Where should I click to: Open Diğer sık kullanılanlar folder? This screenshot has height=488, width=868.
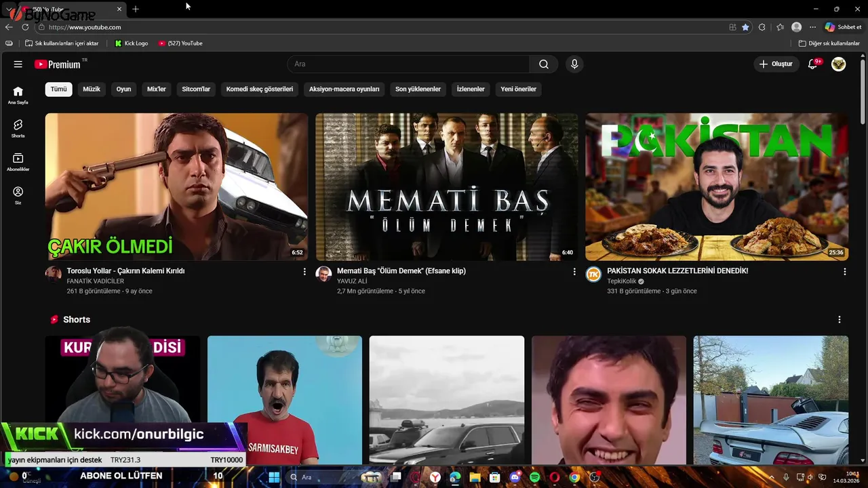click(x=829, y=43)
